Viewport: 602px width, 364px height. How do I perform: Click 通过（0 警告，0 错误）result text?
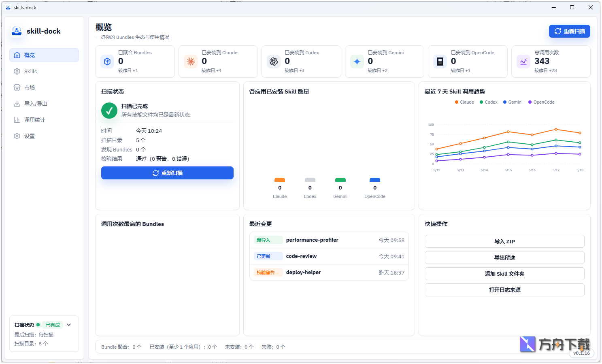163,159
